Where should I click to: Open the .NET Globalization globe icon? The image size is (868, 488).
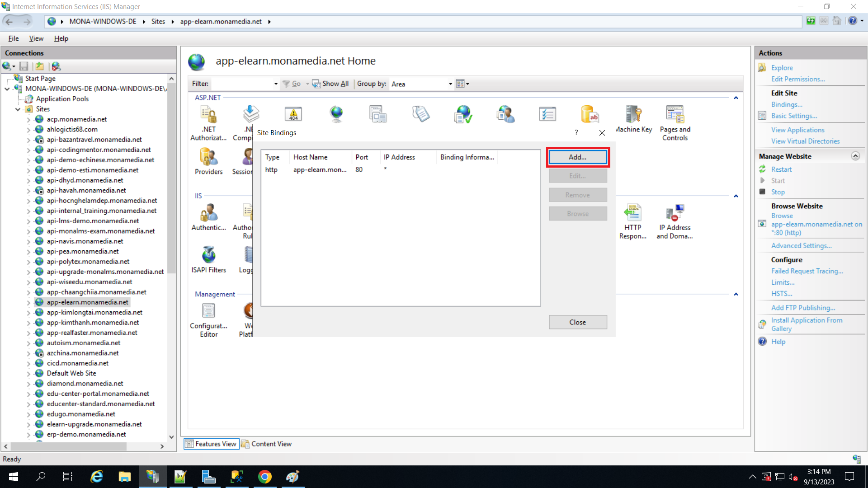(336, 114)
